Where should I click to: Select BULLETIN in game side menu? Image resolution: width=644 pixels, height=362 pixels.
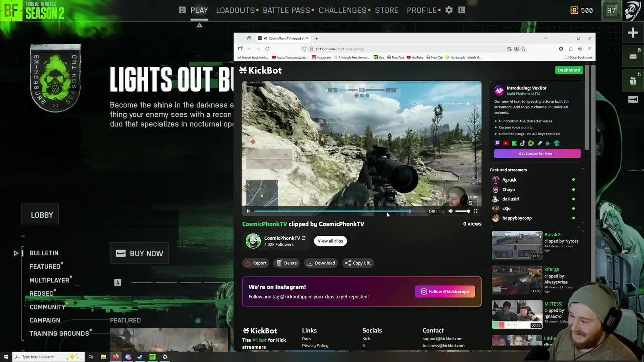tap(44, 253)
